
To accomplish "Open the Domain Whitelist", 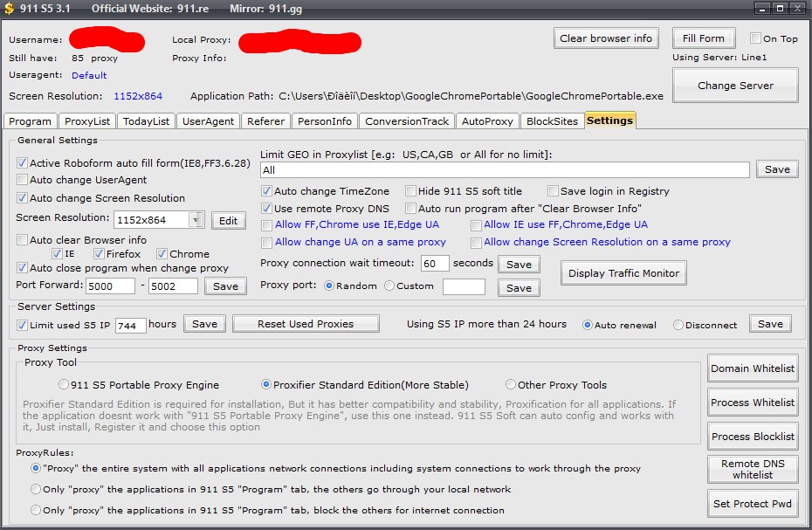I will point(753,368).
